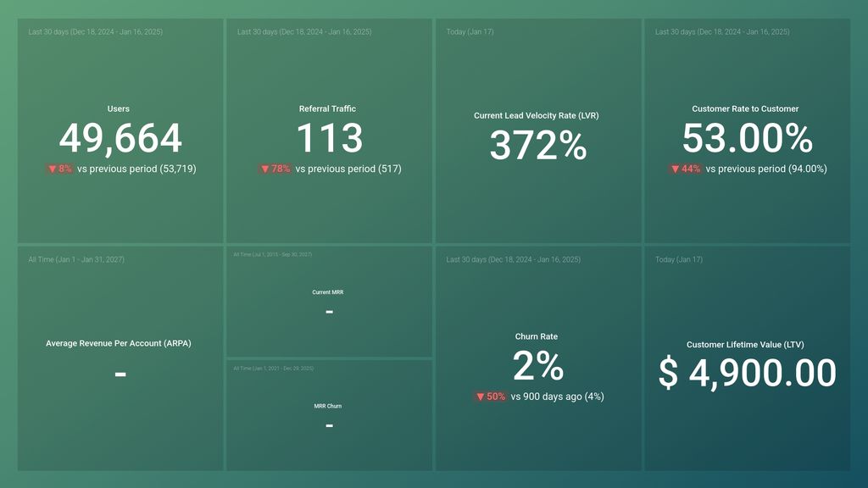The image size is (868, 488).
Task: Click 'vs previous period (94.00%)' text
Action: click(766, 169)
